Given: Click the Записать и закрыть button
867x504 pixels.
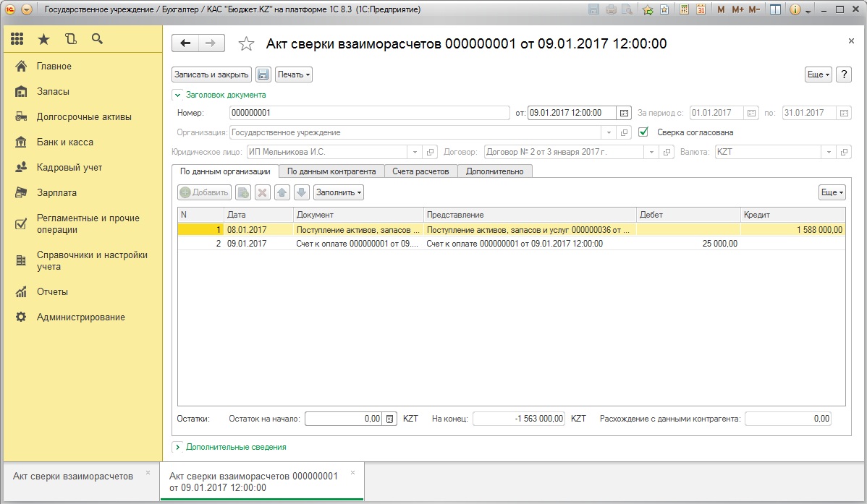Looking at the screenshot, I should [x=211, y=74].
